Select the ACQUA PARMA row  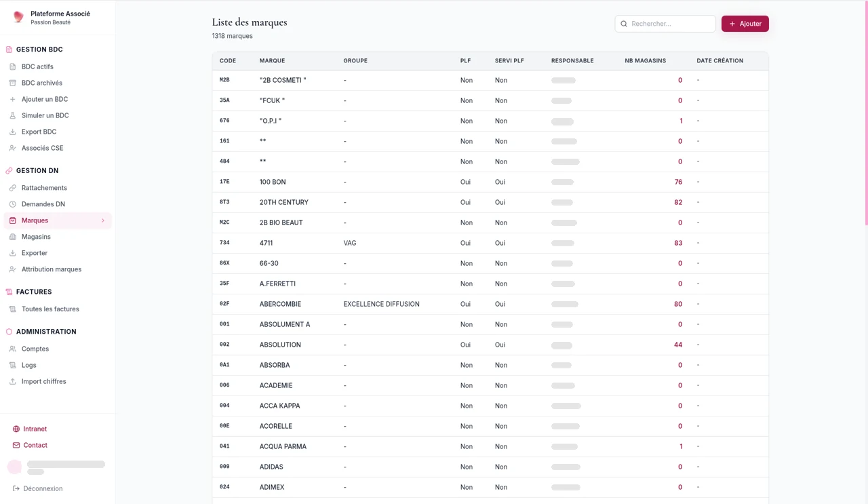pyautogui.click(x=490, y=446)
